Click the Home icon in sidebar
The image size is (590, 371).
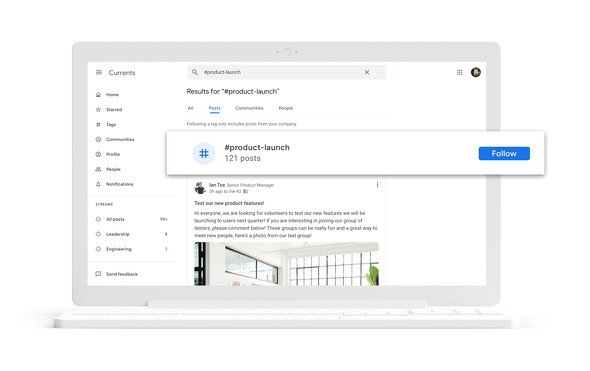98,94
